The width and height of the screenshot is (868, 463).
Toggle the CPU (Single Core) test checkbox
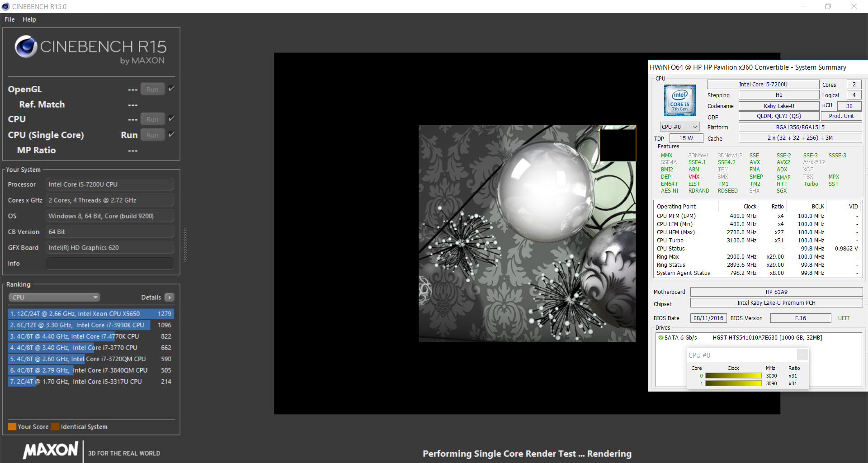[171, 134]
